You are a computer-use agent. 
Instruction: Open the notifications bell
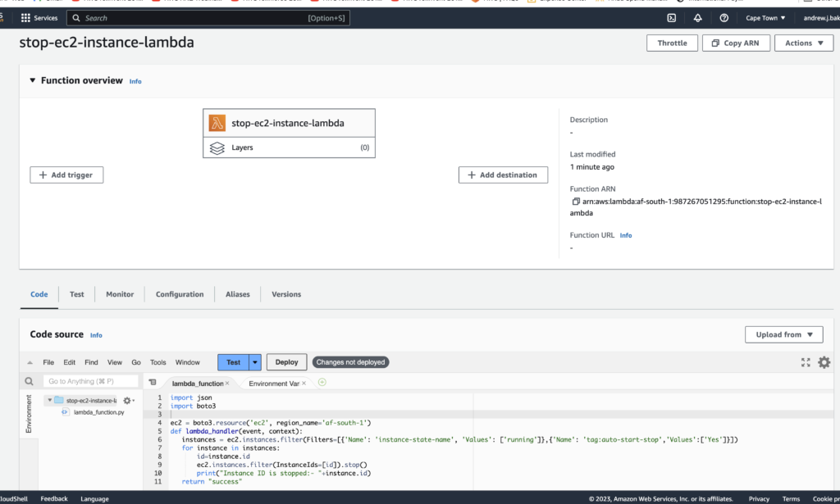(697, 17)
